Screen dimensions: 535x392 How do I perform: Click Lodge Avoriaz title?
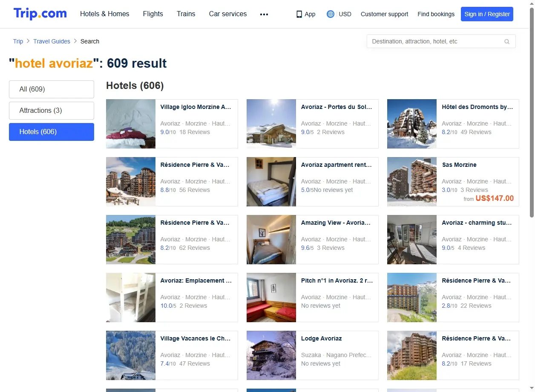tap(322, 339)
